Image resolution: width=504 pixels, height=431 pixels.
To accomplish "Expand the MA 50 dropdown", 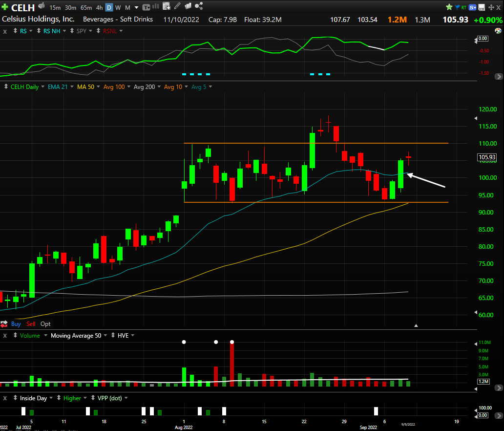I will (x=98, y=86).
